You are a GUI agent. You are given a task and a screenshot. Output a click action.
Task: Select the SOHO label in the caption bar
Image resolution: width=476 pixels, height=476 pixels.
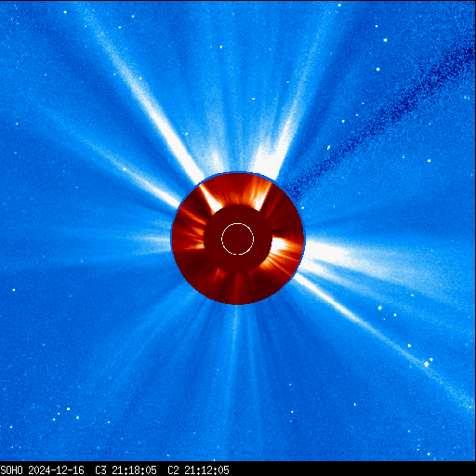click(11, 469)
